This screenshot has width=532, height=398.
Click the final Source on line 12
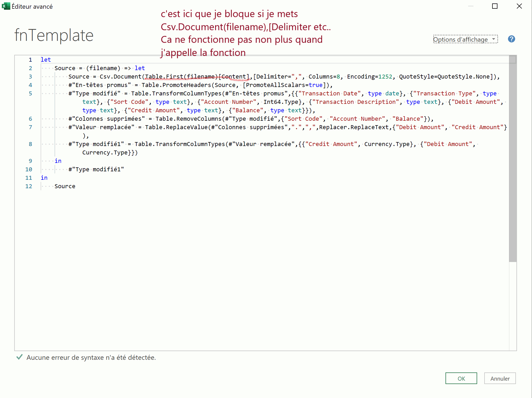(65, 186)
